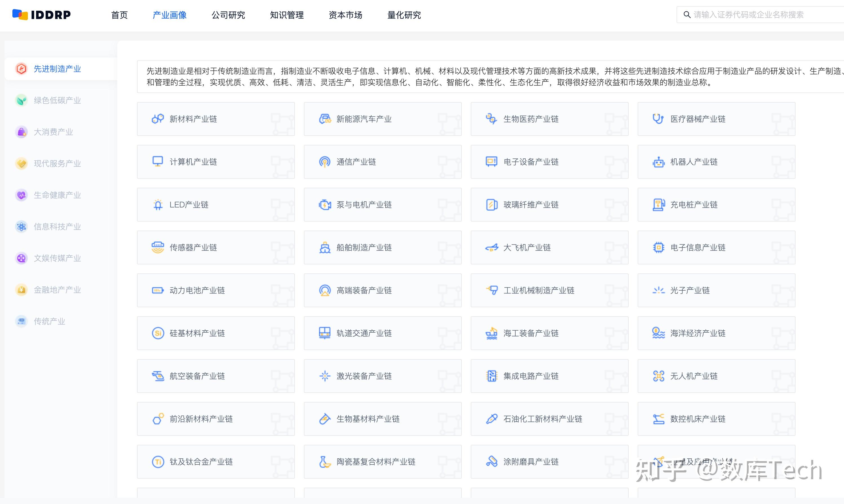
Task: Select 金融地产产业 in the sidebar
Action: [57, 290]
